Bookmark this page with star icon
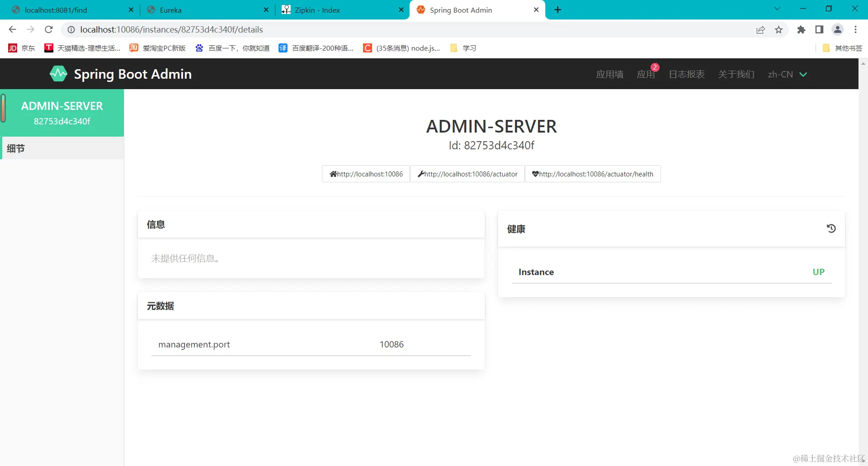The width and height of the screenshot is (868, 466). (x=778, y=29)
